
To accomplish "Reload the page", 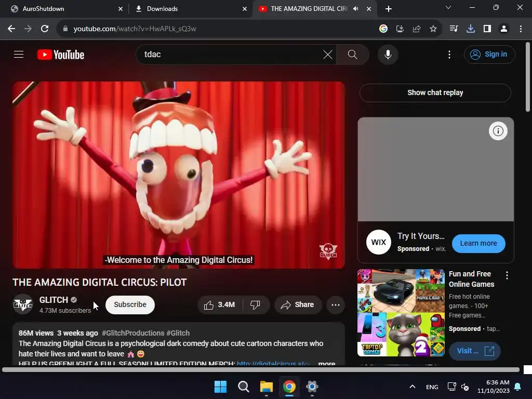I will (x=45, y=29).
